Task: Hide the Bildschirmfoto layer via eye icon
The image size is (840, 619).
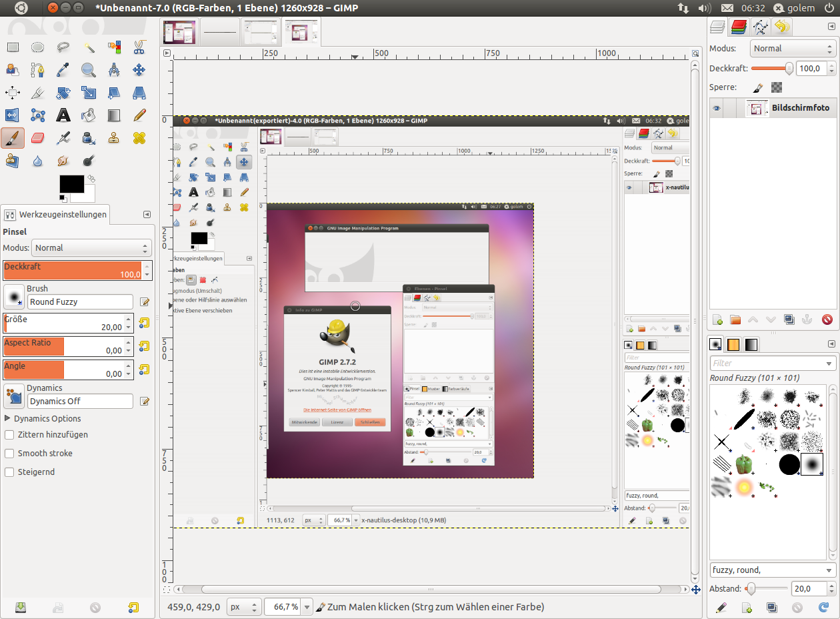Action: point(717,108)
